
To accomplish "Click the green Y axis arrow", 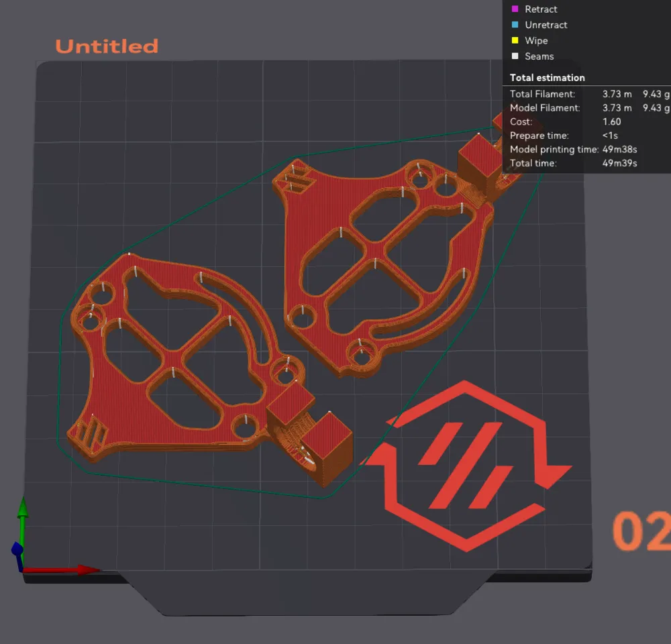I will [x=23, y=508].
